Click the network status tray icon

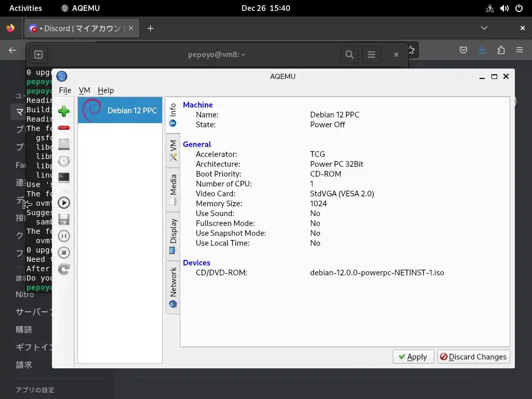[489, 8]
